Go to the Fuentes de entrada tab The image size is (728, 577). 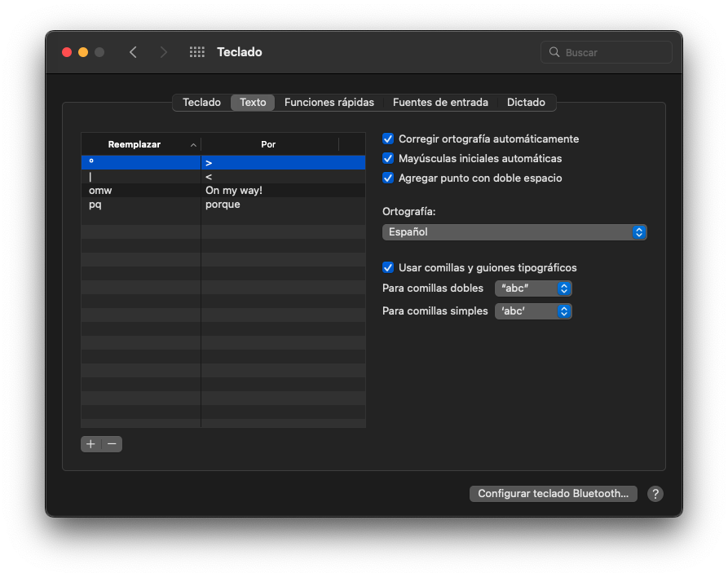pyautogui.click(x=440, y=103)
